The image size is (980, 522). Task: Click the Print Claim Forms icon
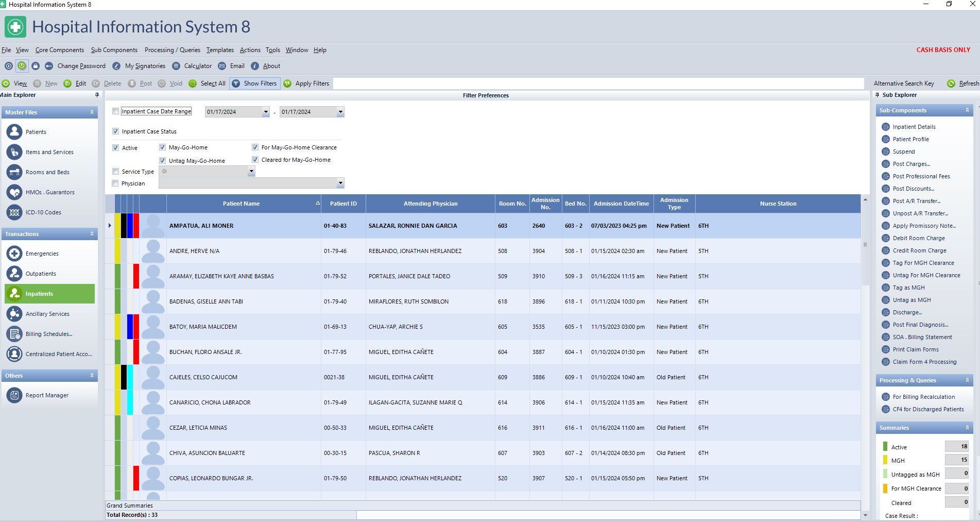tap(886, 349)
